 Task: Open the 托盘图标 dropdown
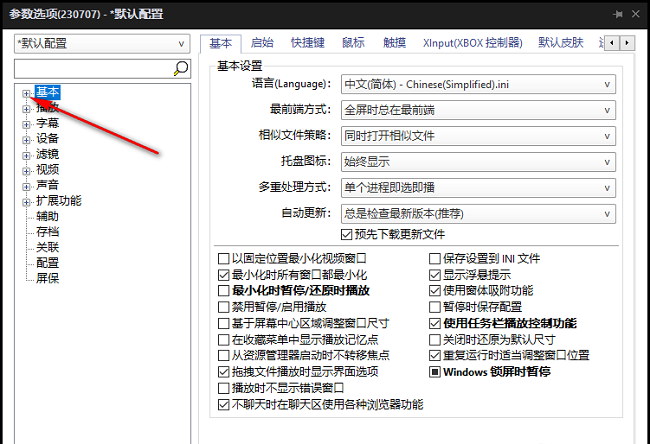pyautogui.click(x=478, y=162)
